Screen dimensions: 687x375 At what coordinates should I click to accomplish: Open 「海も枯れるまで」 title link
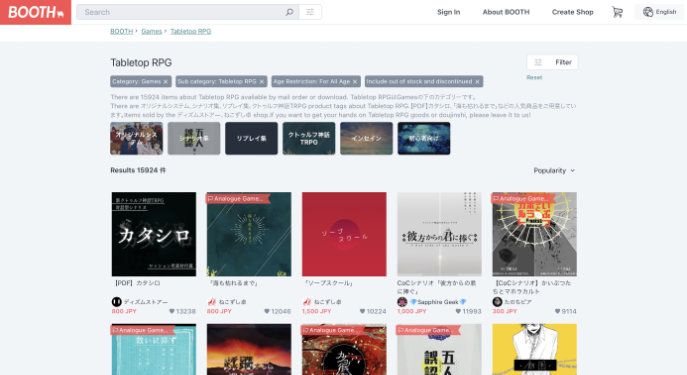pos(233,283)
